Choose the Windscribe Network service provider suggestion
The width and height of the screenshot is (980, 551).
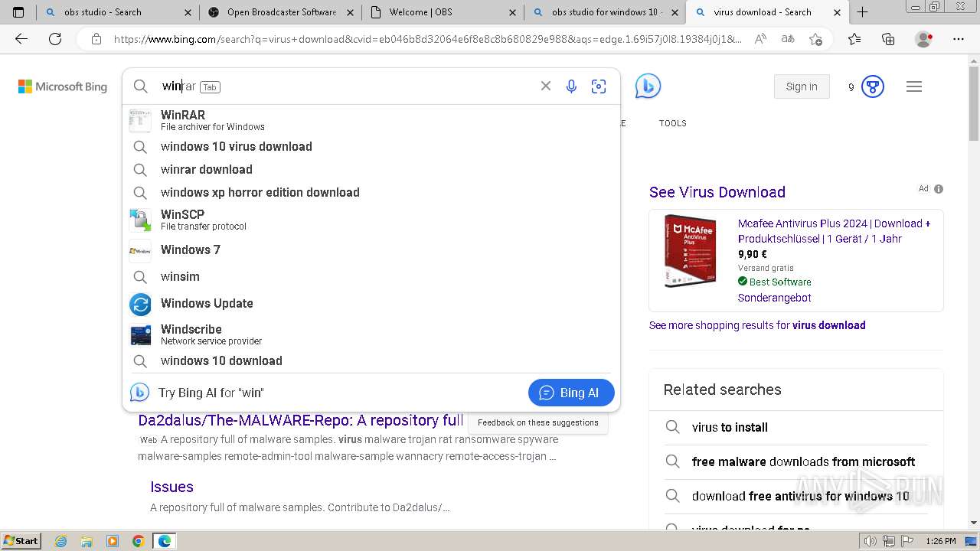(371, 334)
